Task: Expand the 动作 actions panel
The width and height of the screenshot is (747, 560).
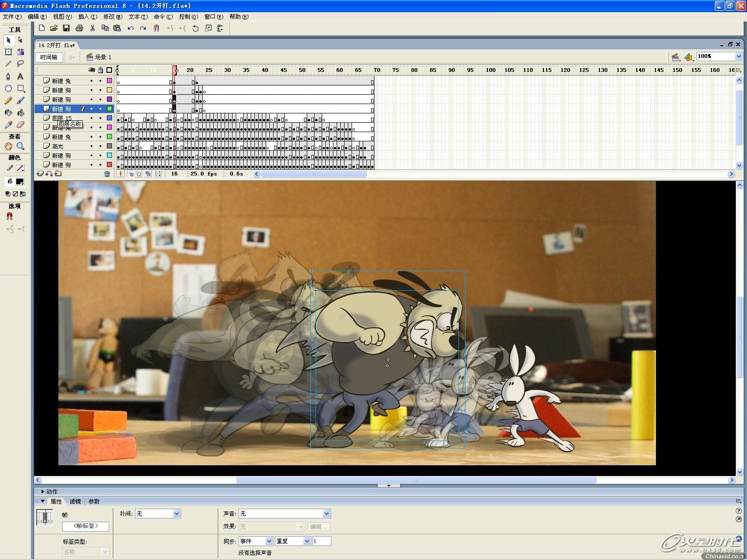Action: pyautogui.click(x=43, y=491)
